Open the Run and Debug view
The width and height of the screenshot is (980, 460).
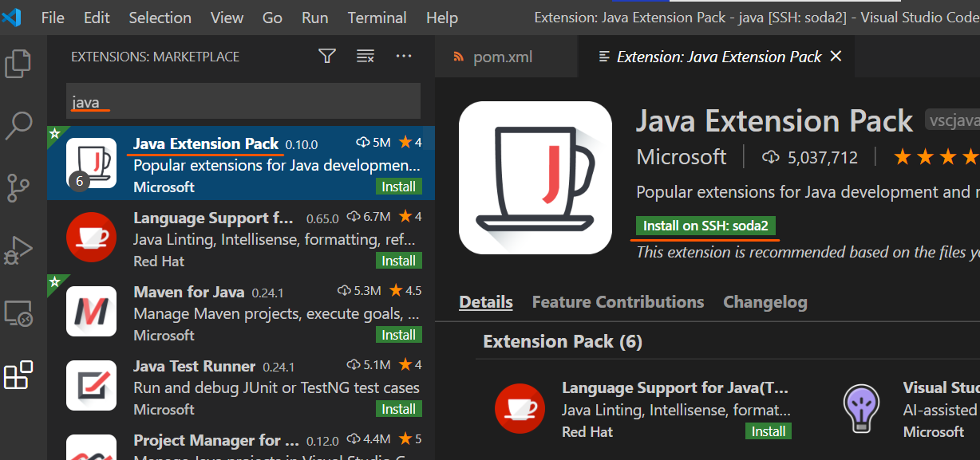point(18,251)
